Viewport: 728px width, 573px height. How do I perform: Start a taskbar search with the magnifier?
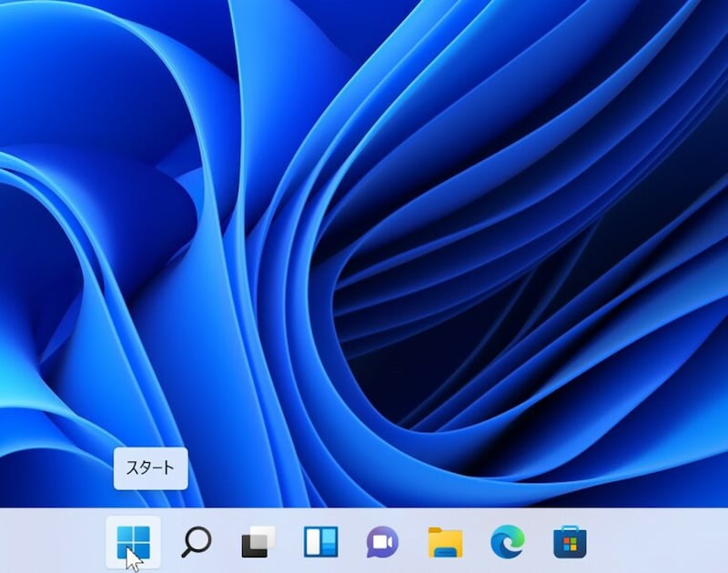195,542
